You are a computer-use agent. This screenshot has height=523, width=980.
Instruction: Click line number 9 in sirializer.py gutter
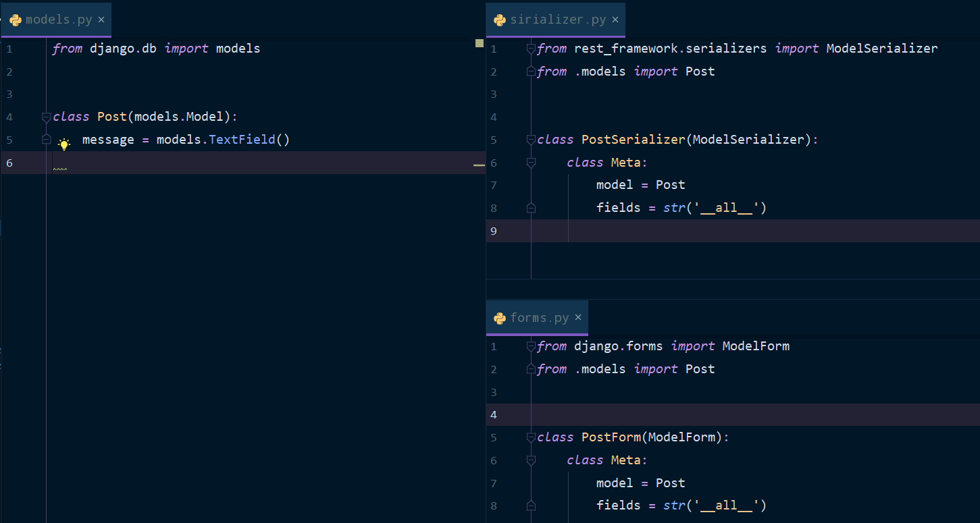click(x=494, y=231)
